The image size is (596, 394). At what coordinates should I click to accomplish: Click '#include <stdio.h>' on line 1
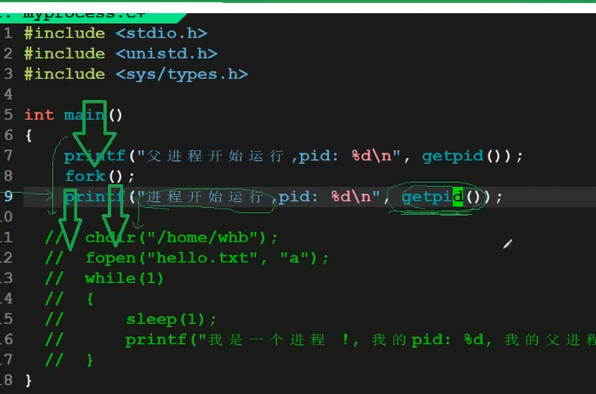point(116,33)
